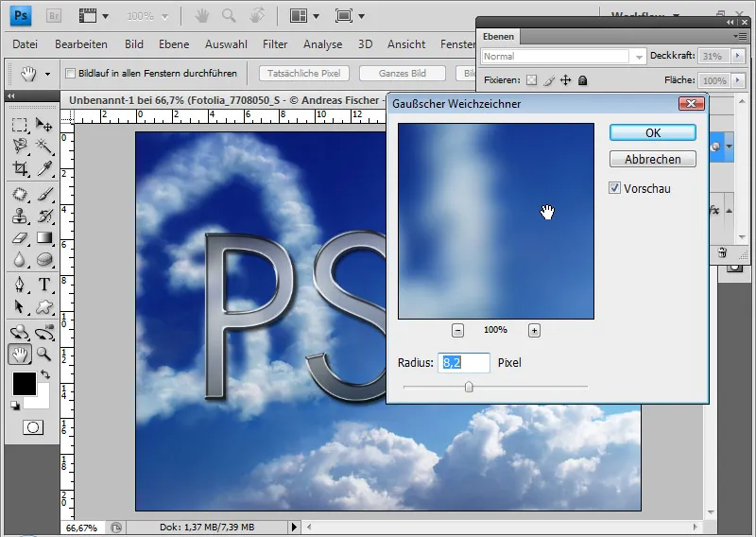Uncheck the Vorschau checkbox
Viewport: 756px width, 537px height.
[614, 188]
